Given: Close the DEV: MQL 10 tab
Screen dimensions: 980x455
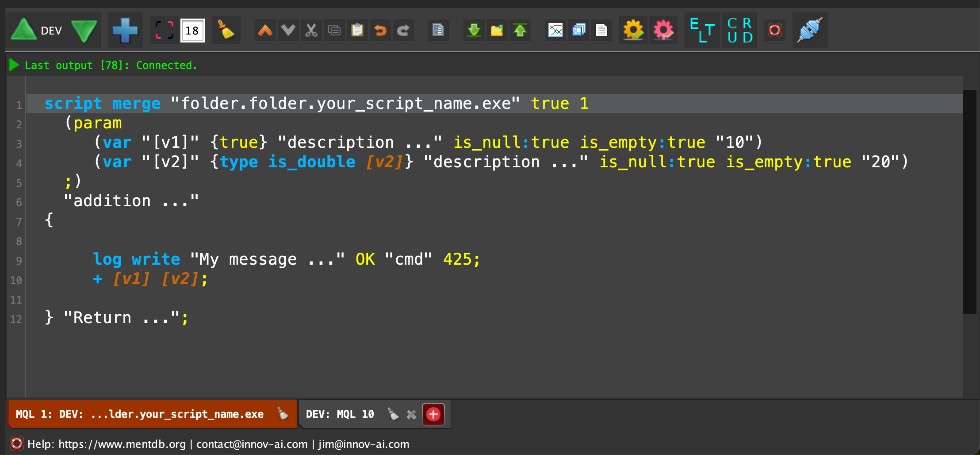Looking at the screenshot, I should point(411,414).
